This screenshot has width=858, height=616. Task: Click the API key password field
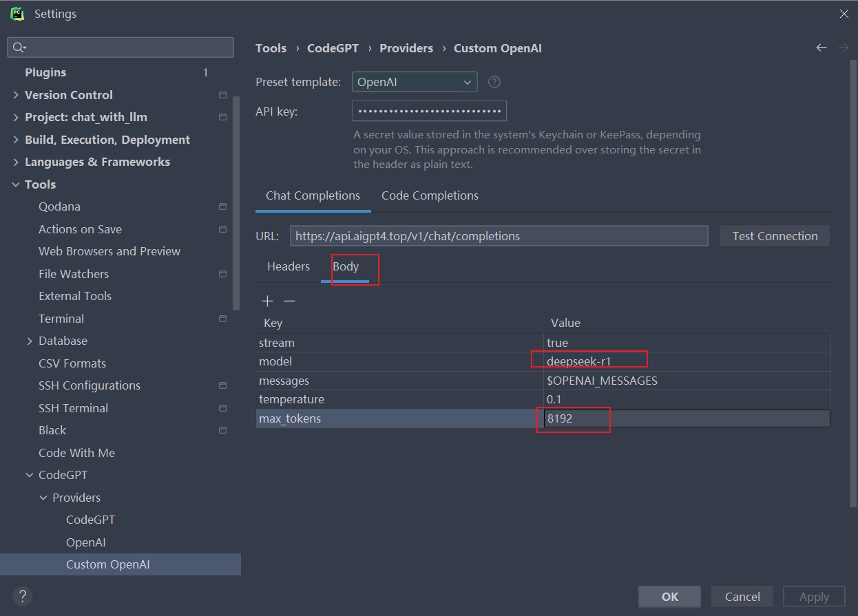click(x=430, y=111)
